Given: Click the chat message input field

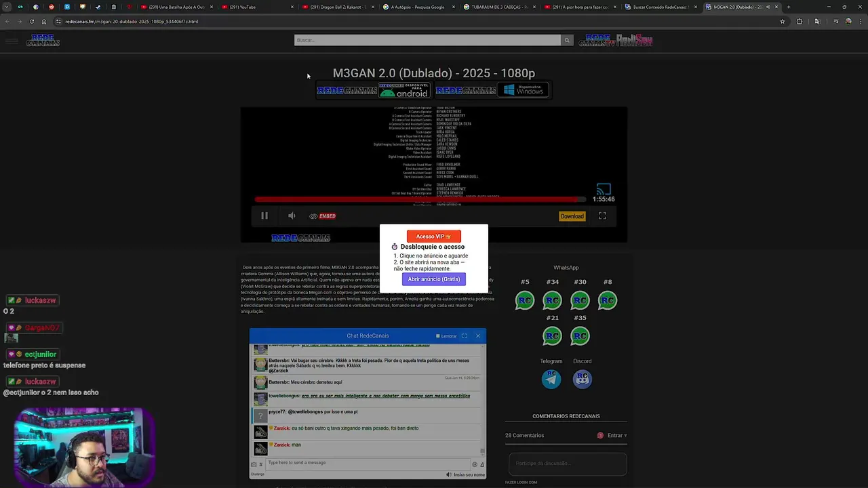Looking at the screenshot, I should pos(368,463).
